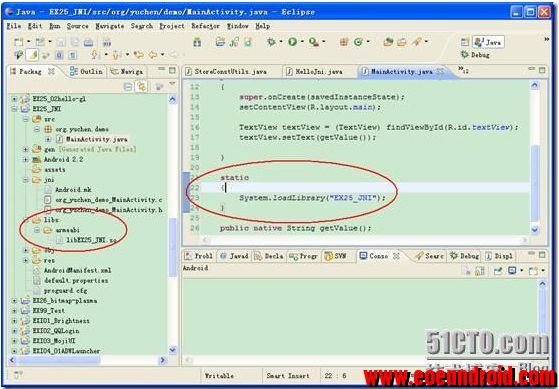Maximize the Package Explorer panel
Viewport: 559px width, 389px height.
coord(172,70)
